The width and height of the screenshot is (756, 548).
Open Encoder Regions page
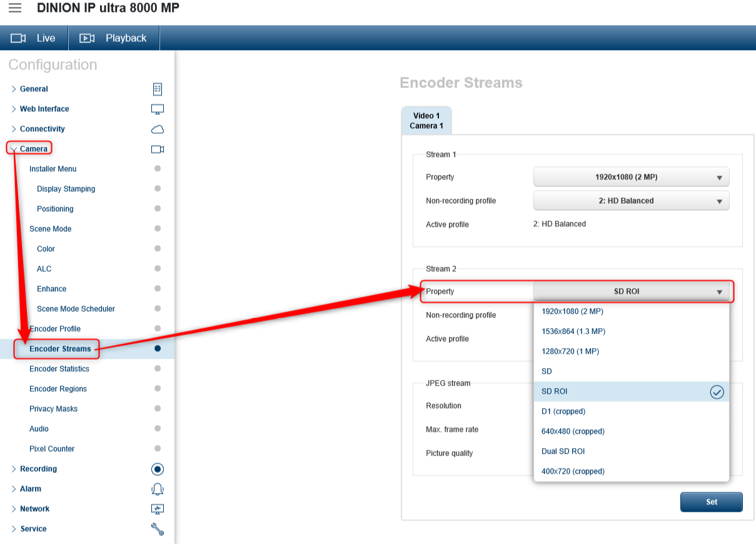[x=58, y=389]
